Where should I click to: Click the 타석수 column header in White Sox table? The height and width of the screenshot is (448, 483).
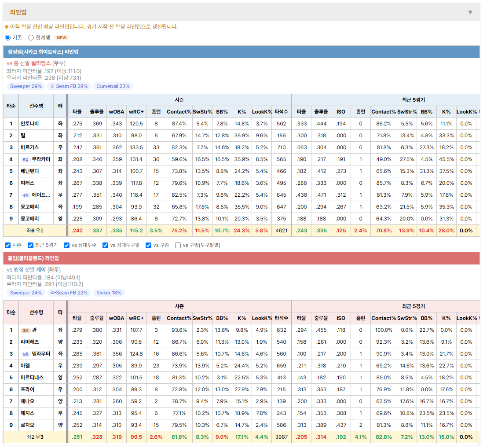point(281,112)
